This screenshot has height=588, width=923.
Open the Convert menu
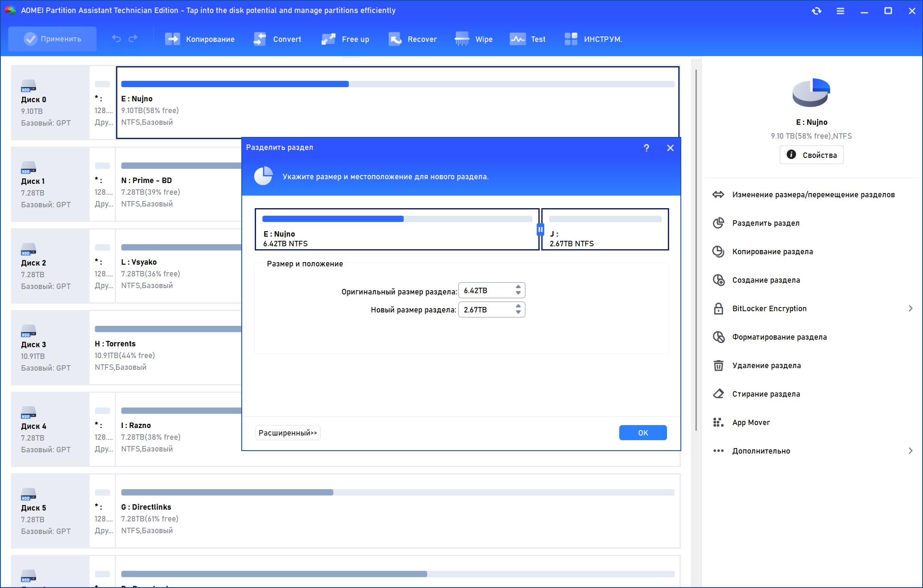pos(277,39)
